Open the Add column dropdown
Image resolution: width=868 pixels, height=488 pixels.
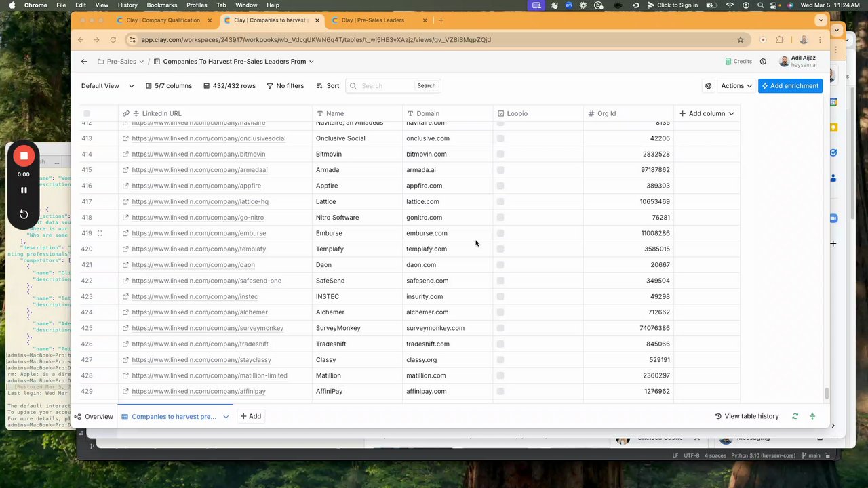707,113
